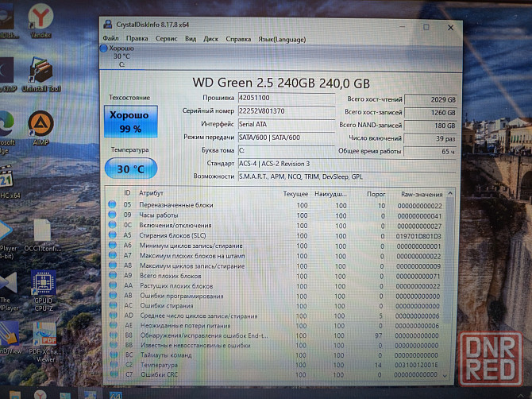Click the Атрибут column header
This screenshot has height=399, width=532.
click(152, 193)
